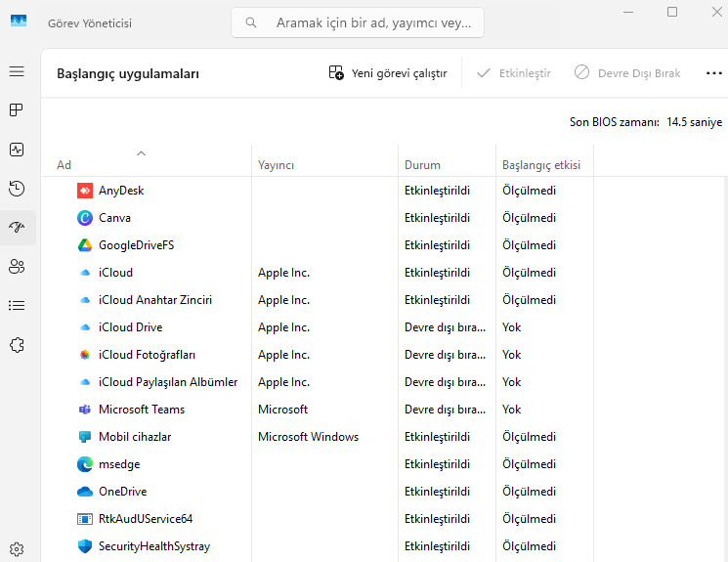Screen dimensions: 728x562
Task: Select the SecurityHealthSystray entry
Action: coord(154,546)
